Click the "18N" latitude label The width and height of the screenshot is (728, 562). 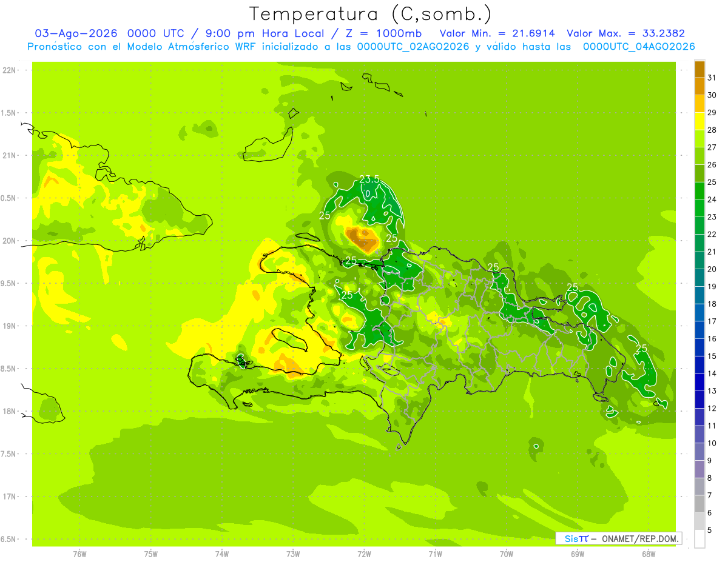(8, 412)
